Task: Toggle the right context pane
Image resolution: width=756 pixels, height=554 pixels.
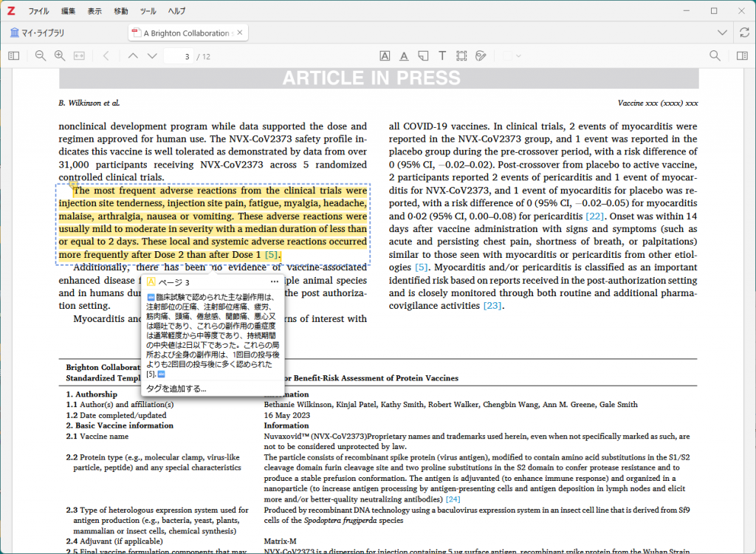Action: (742, 56)
